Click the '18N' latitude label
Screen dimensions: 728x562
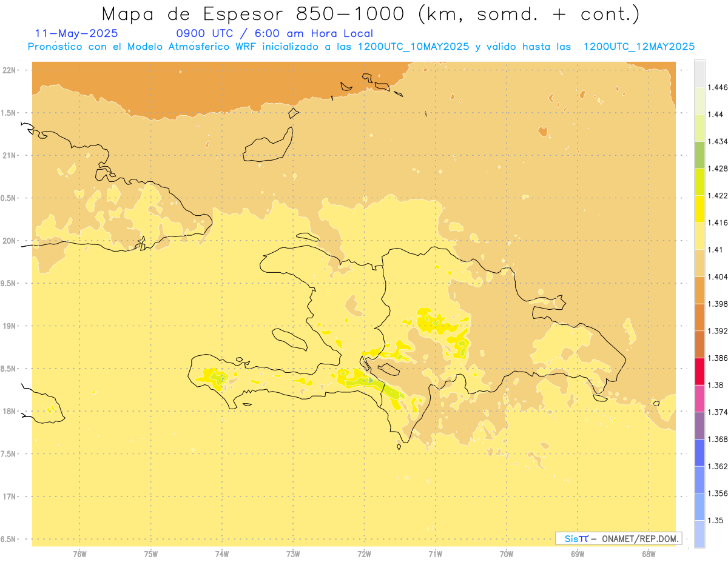[x=10, y=412]
